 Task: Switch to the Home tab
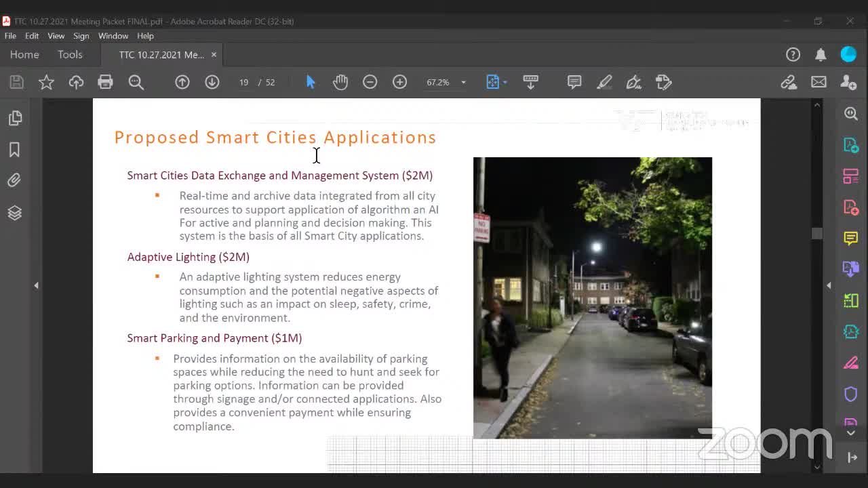24,54
